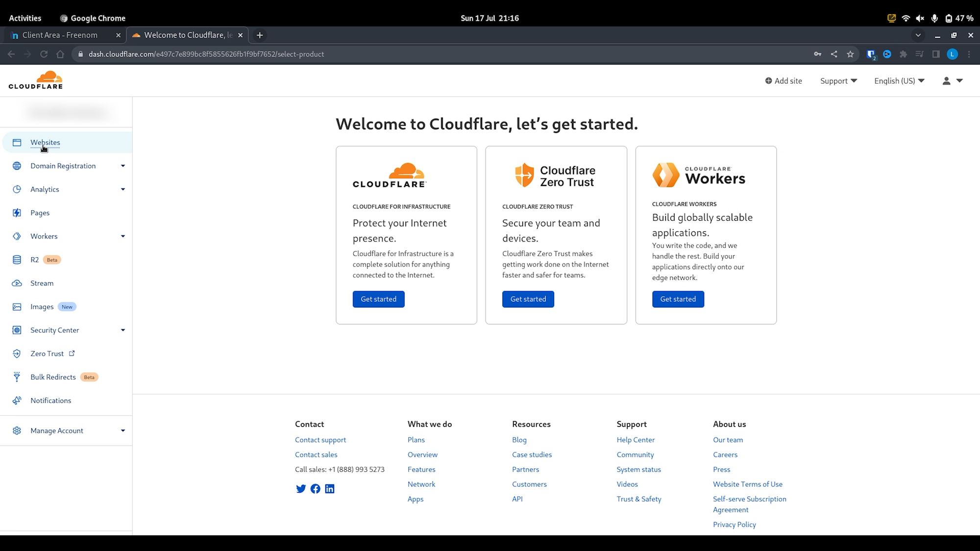
Task: Open the Bitwarden extension icon
Action: pyautogui.click(x=871, y=54)
